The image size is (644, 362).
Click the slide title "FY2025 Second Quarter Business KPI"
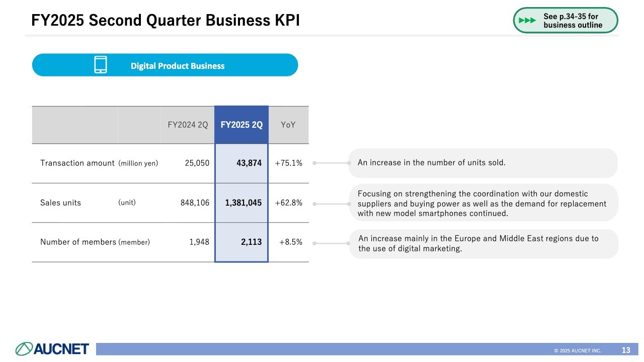(x=166, y=20)
